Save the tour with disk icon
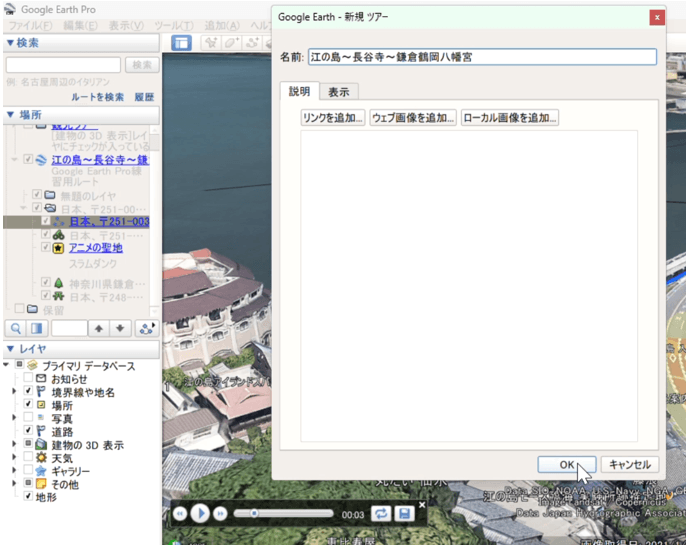 [404, 513]
